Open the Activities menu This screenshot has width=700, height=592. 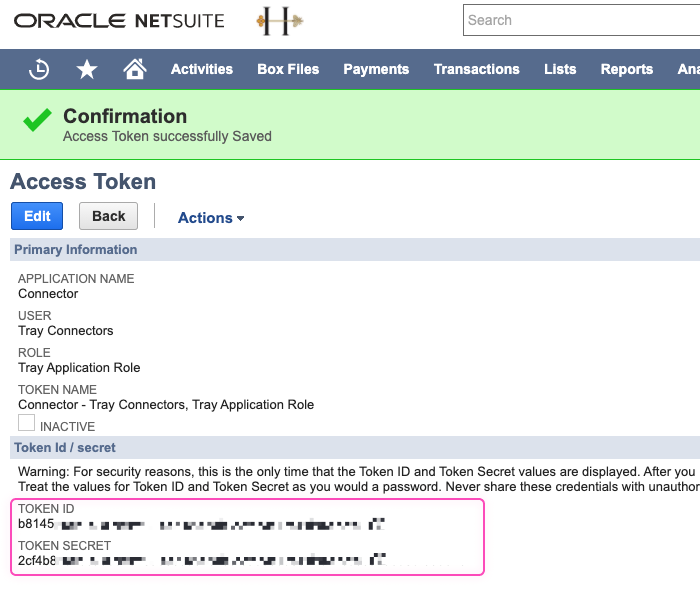coord(201,69)
